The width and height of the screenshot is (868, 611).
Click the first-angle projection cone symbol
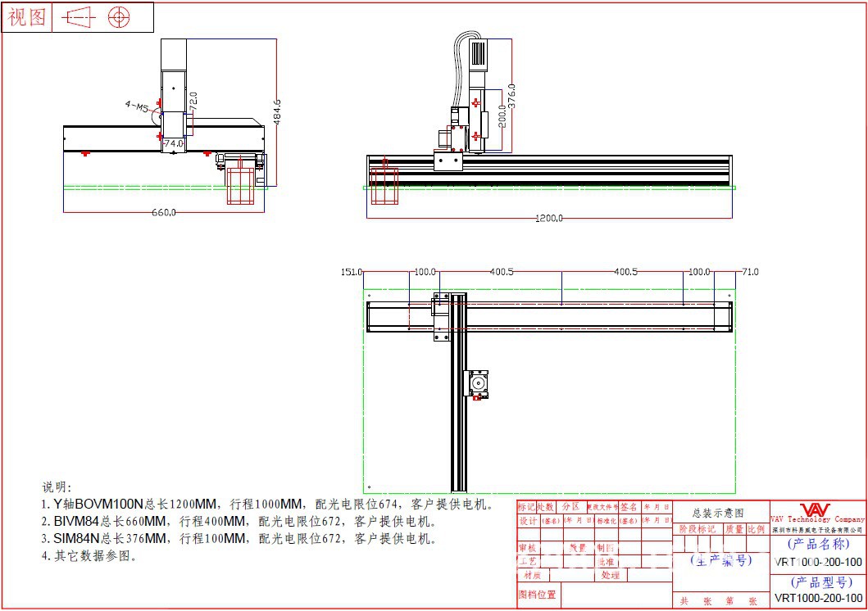coord(80,17)
